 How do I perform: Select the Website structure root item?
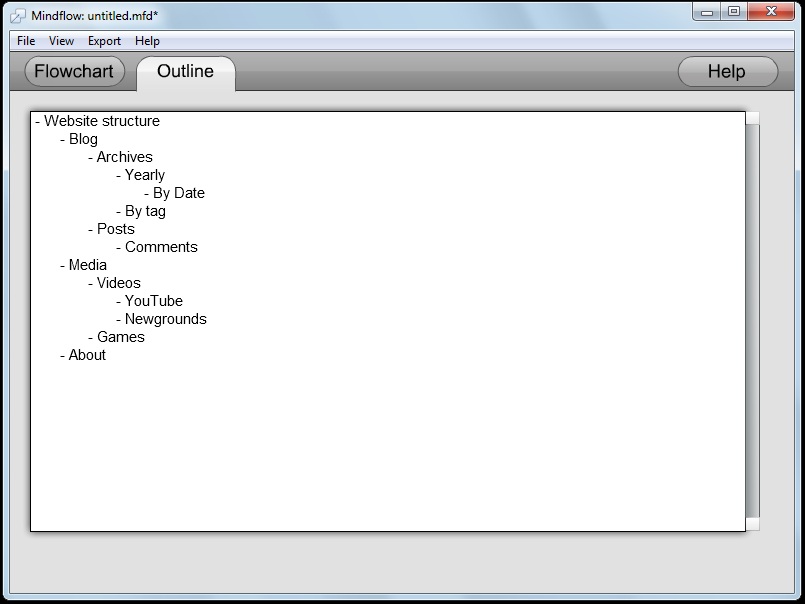click(101, 121)
